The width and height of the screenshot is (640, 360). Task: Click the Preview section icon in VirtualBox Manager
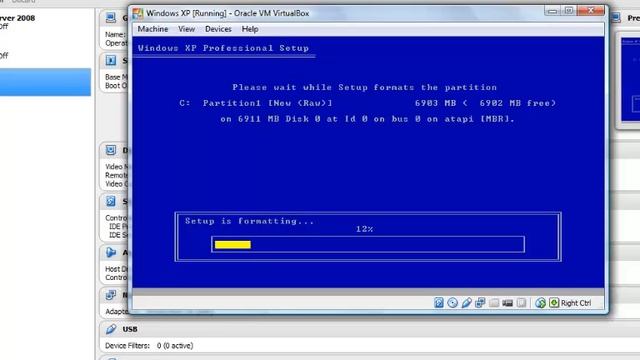(616, 18)
